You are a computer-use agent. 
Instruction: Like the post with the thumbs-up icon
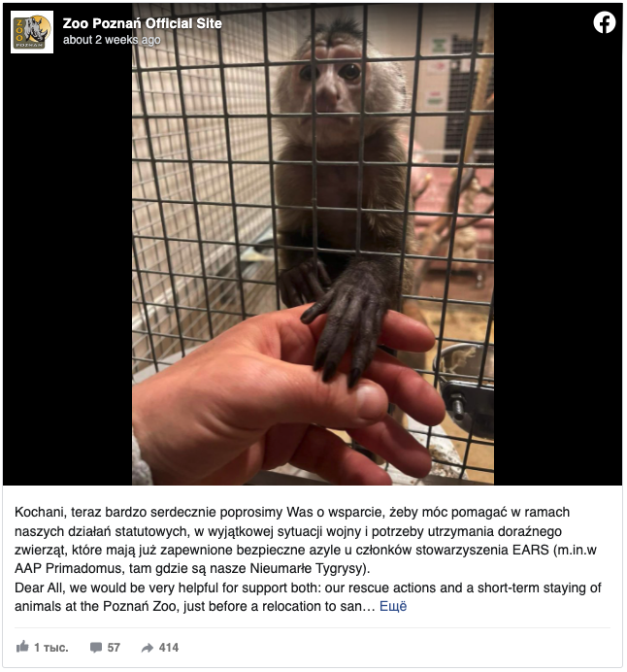click(22, 647)
